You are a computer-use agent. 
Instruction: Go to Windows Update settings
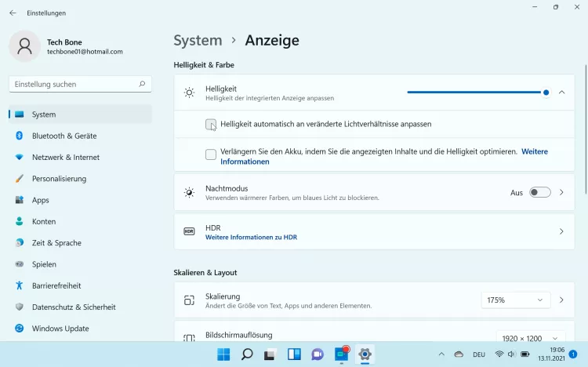[80, 328]
